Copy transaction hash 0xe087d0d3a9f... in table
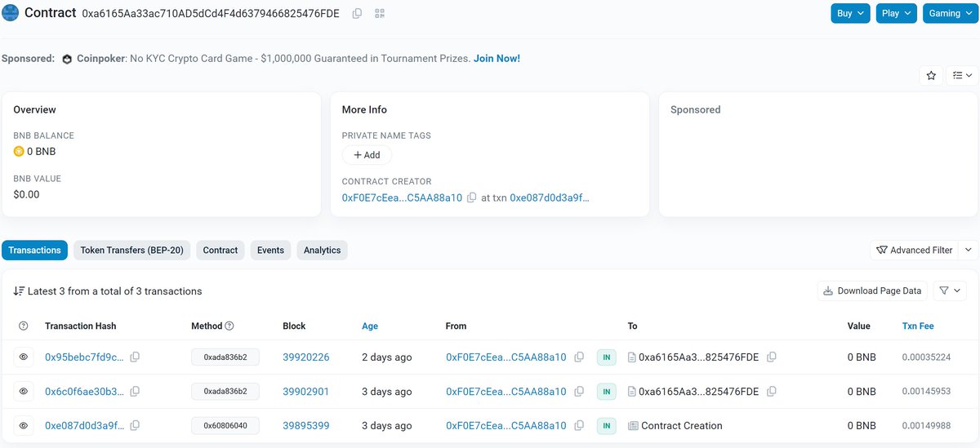980x448 pixels. pos(135,425)
